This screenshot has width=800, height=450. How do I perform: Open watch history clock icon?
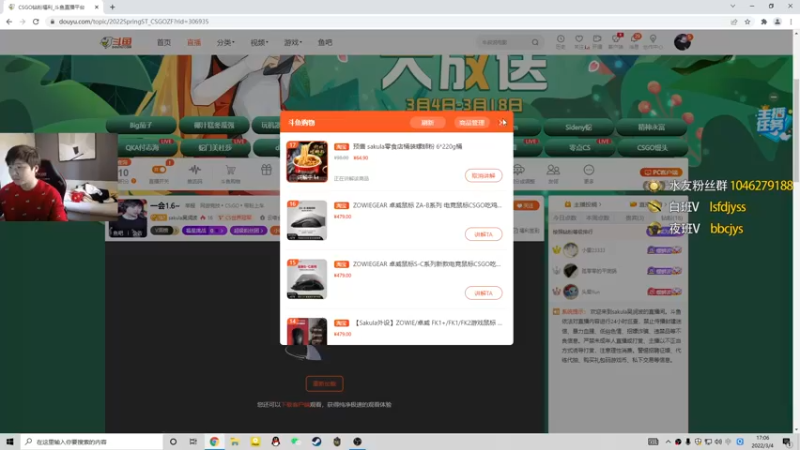tap(561, 41)
